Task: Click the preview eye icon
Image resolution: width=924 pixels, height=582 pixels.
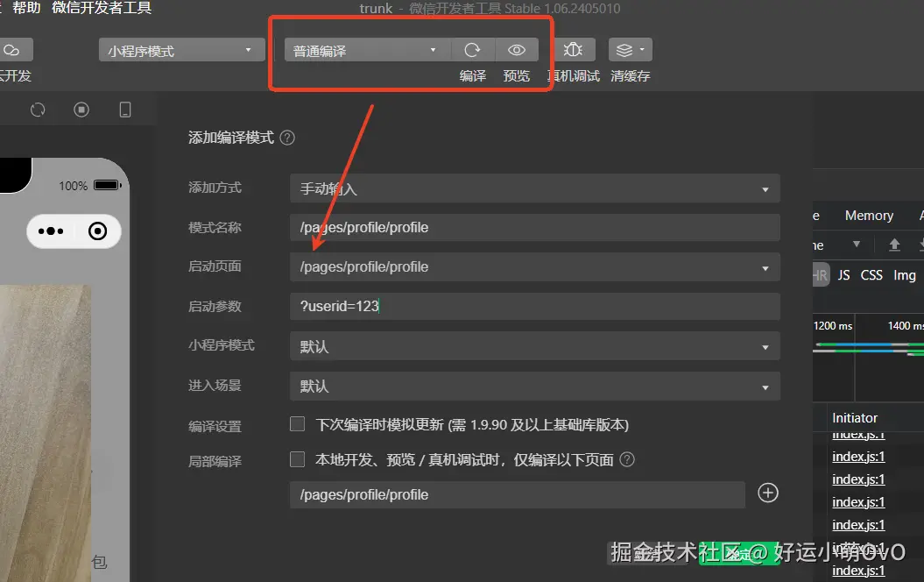Action: click(x=517, y=50)
